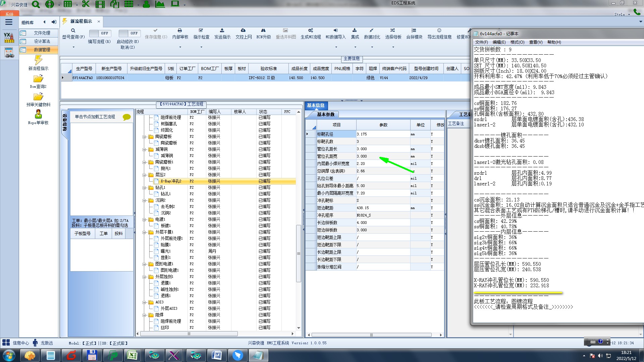The height and width of the screenshot is (362, 644).
Task: Click 发送指示 upload icon
Action: 222,31
